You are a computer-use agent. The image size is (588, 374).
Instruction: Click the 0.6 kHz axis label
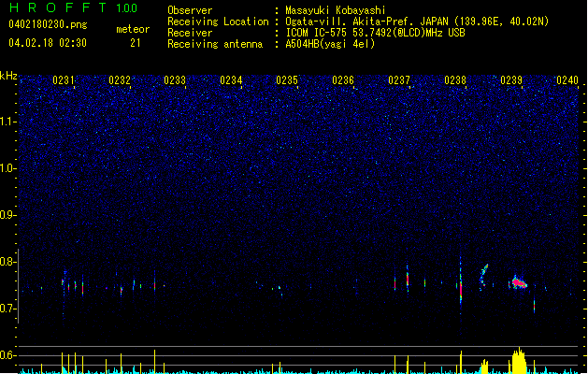(x=8, y=355)
